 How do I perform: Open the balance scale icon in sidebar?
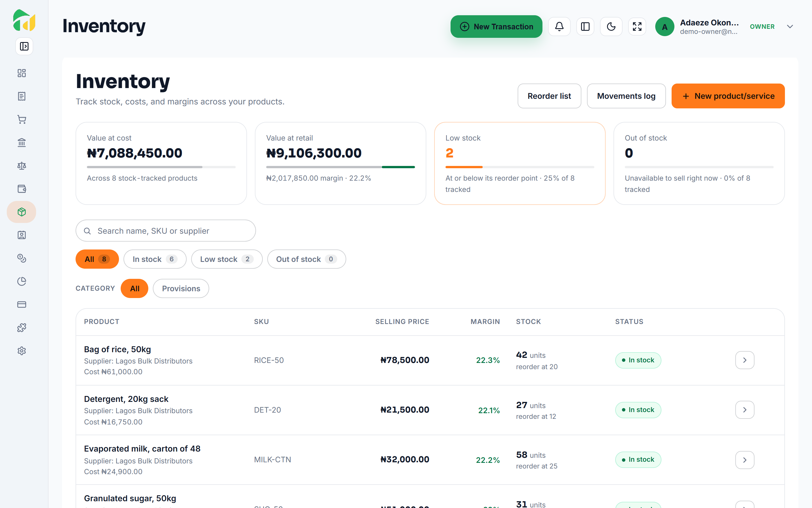point(22,166)
